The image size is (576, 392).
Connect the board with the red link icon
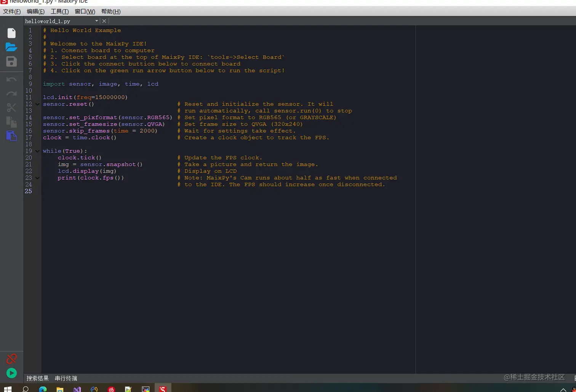11,359
